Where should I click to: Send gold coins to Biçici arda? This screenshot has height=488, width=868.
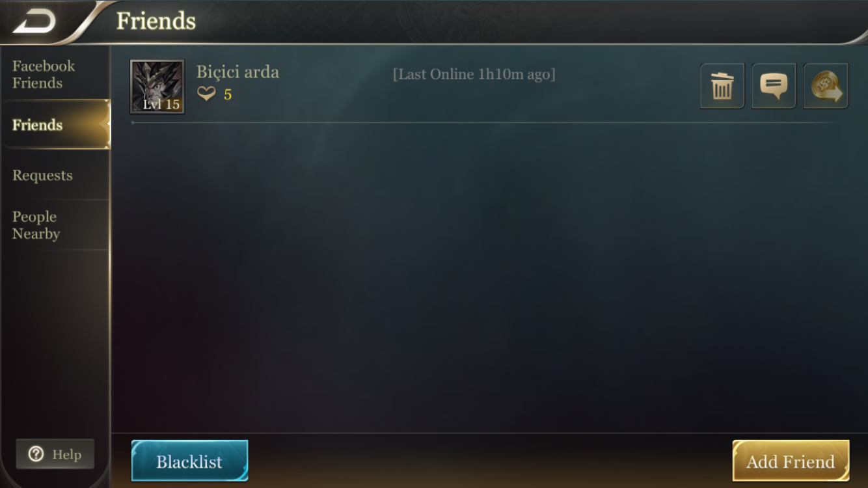click(x=826, y=86)
